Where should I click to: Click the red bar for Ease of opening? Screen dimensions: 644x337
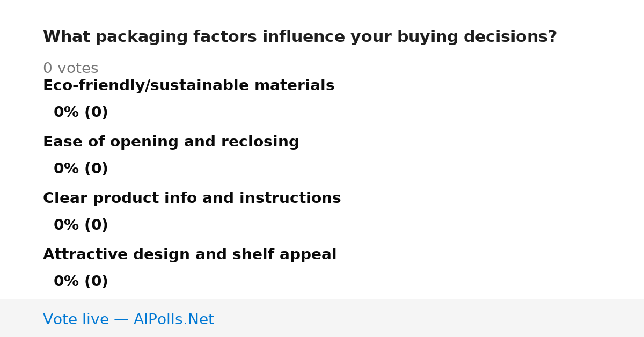(43, 169)
